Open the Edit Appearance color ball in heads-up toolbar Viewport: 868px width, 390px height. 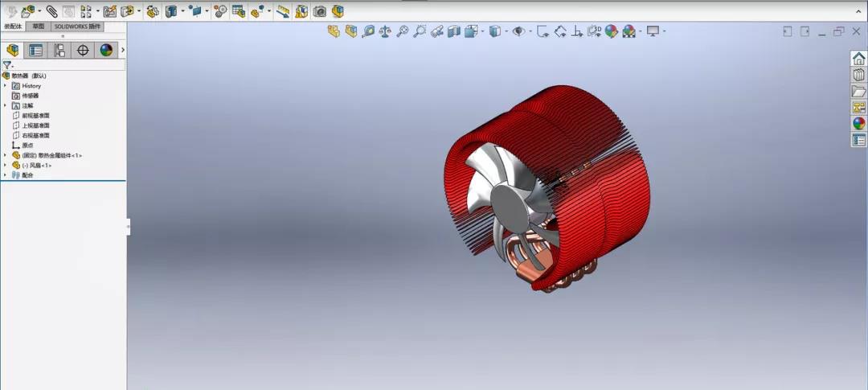point(612,31)
